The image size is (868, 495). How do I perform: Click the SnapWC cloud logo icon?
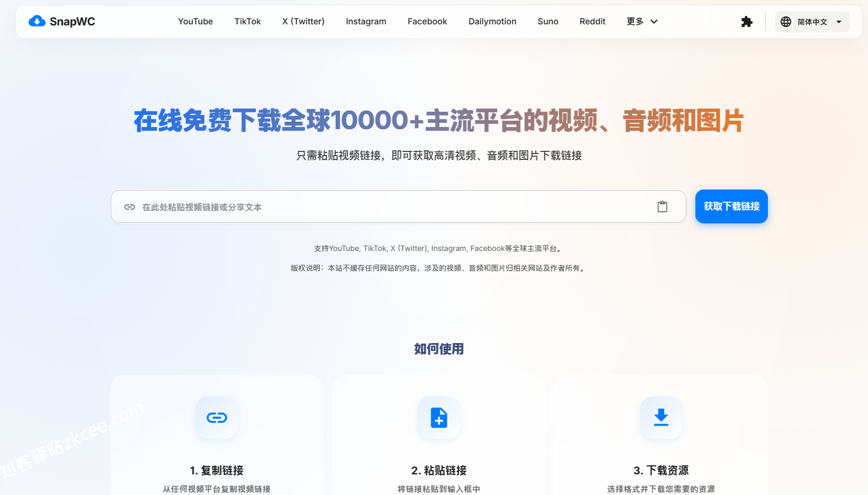pyautogui.click(x=37, y=21)
